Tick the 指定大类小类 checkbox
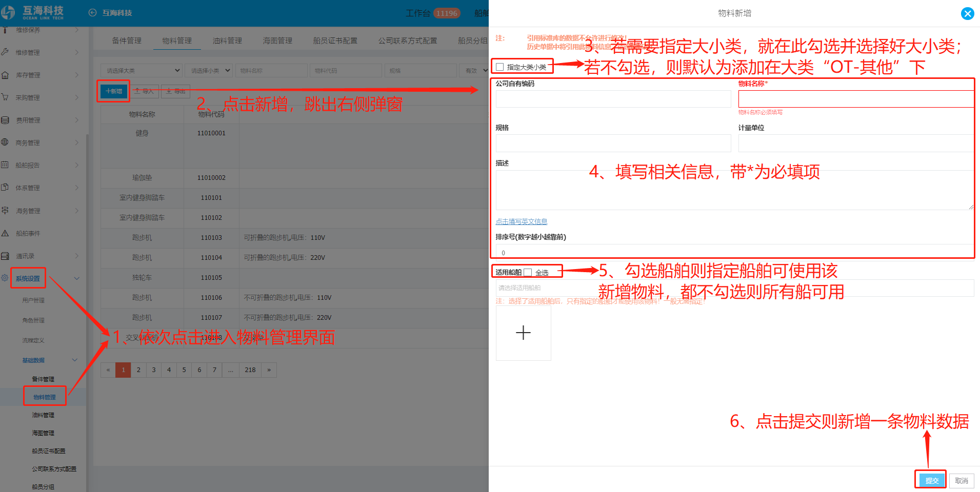This screenshot has height=492, width=980. (x=499, y=67)
